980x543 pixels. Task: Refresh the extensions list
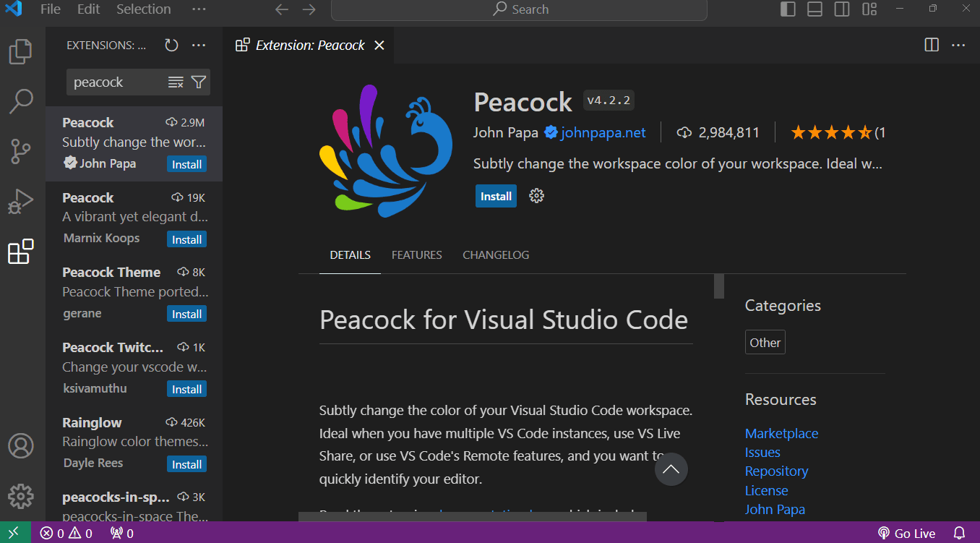tap(171, 44)
